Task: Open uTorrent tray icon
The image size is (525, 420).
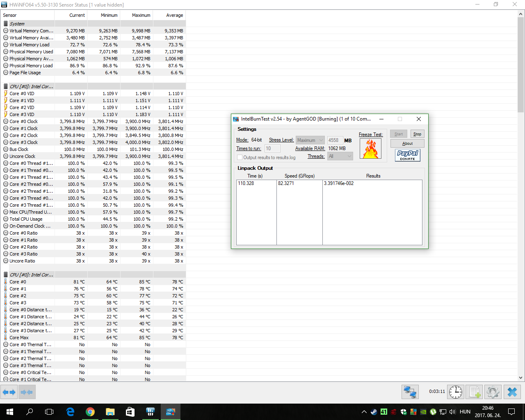Action: coord(433,412)
